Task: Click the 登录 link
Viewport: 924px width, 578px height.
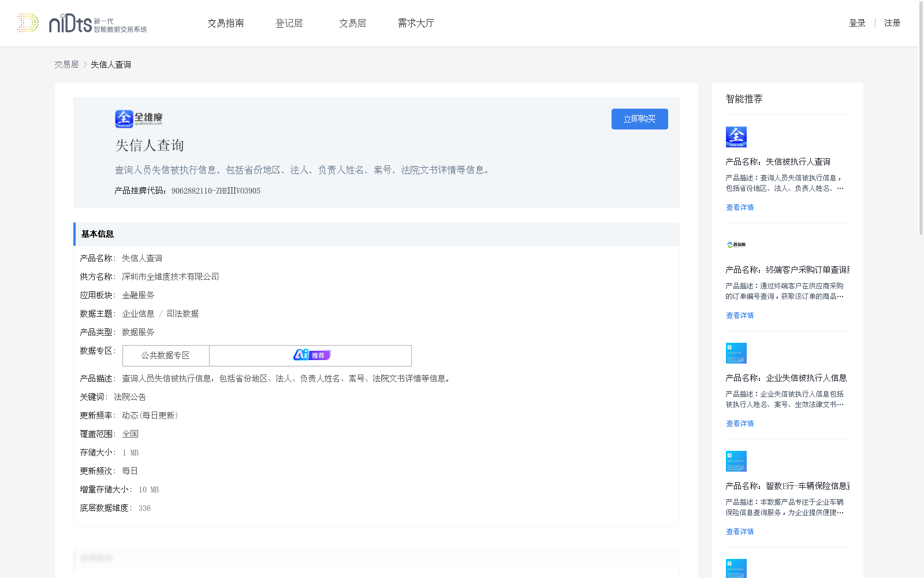Action: 857,23
